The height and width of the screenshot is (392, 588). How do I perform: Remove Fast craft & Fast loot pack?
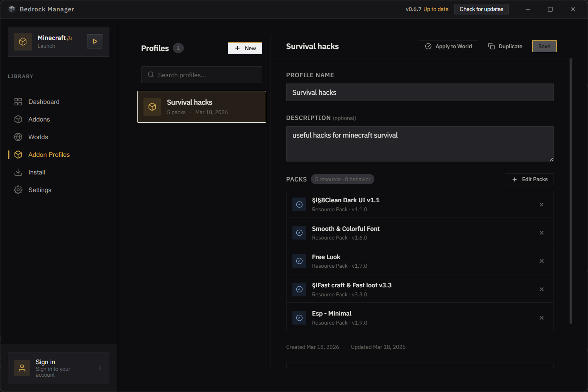[541, 289]
